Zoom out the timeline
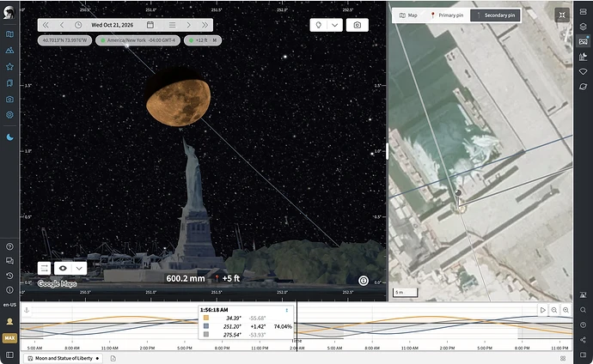Image resolution: width=593 pixels, height=364 pixels. (x=554, y=310)
